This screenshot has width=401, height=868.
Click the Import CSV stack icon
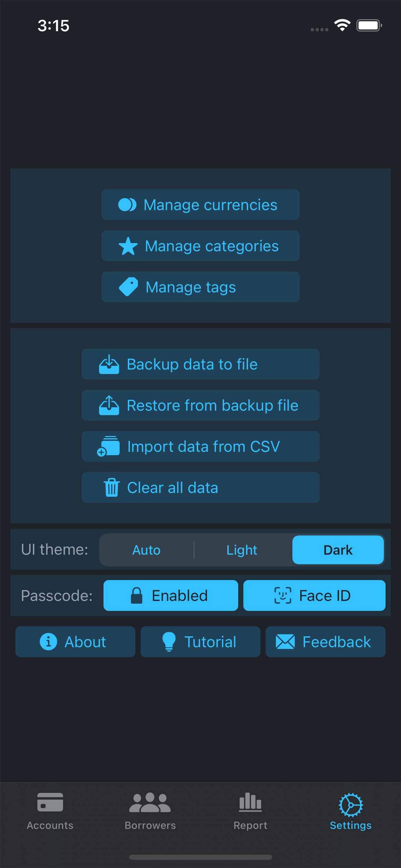pos(108,447)
